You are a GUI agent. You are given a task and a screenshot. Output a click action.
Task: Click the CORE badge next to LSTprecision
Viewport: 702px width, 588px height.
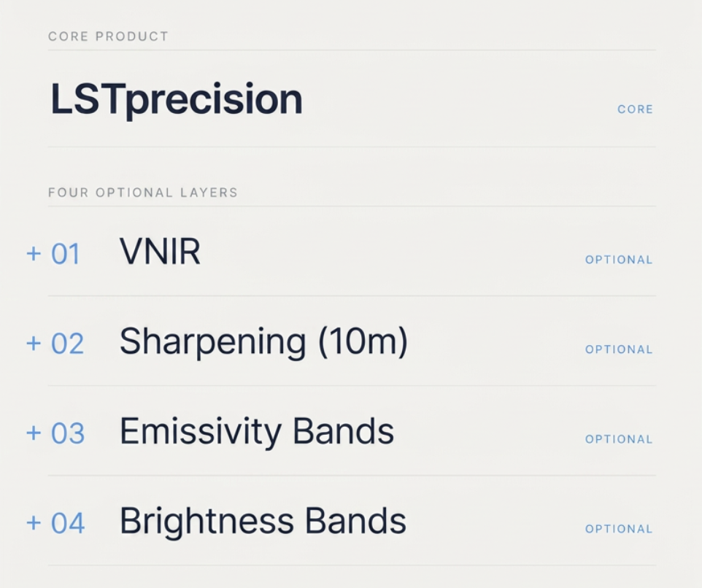(635, 109)
